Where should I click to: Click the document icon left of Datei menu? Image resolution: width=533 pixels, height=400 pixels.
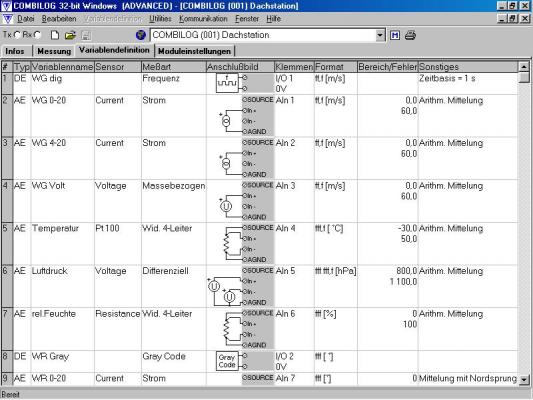pos(7,19)
